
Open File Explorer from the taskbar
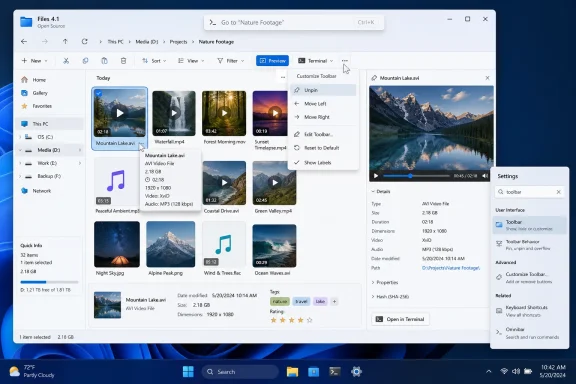[x=292, y=372]
